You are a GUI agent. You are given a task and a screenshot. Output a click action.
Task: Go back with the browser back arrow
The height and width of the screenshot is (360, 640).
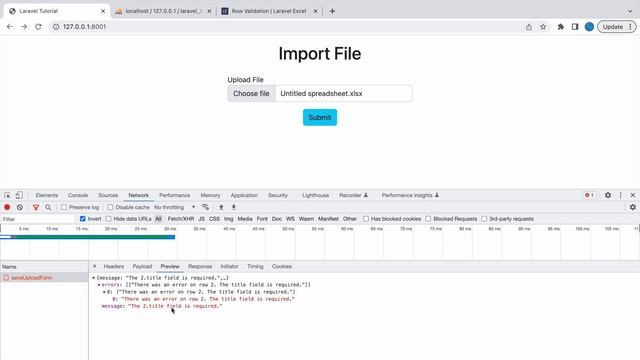coord(9,27)
